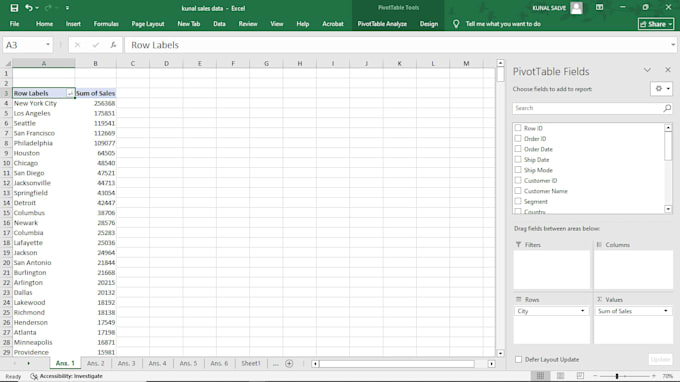Click the Name Box dropdown arrow
This screenshot has width=680, height=382.
click(x=48, y=45)
